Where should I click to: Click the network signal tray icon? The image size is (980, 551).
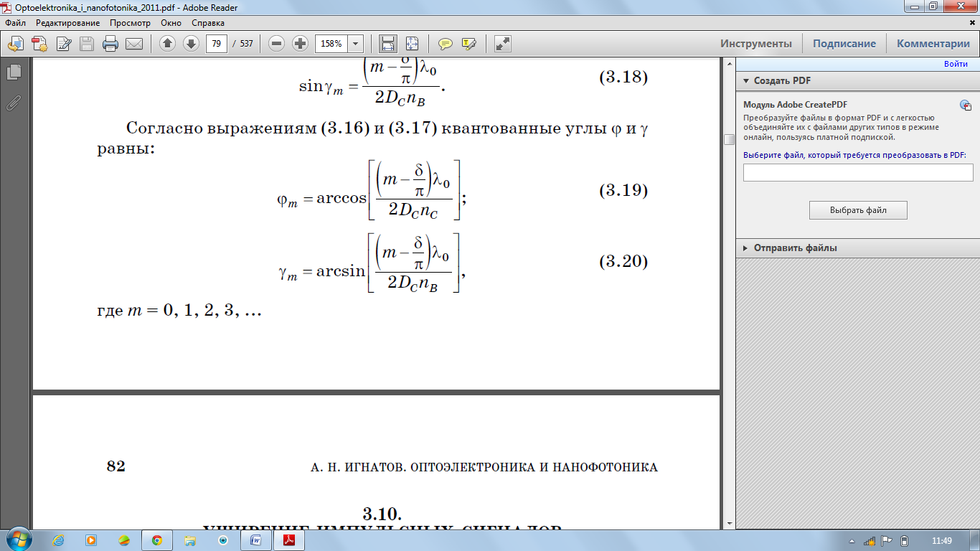(x=869, y=541)
